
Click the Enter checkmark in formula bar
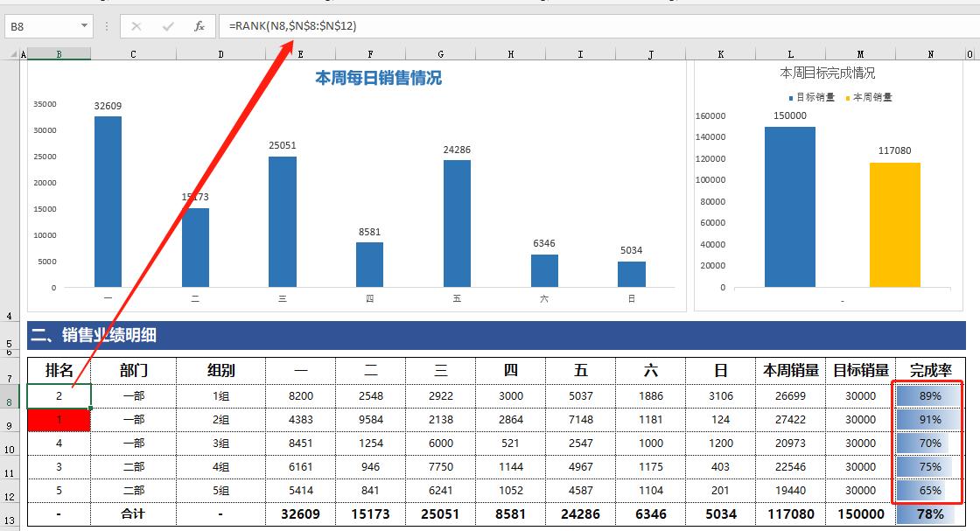click(x=168, y=26)
